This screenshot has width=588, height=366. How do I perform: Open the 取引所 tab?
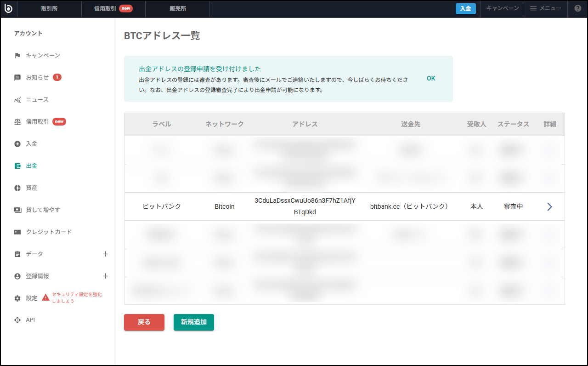point(49,9)
